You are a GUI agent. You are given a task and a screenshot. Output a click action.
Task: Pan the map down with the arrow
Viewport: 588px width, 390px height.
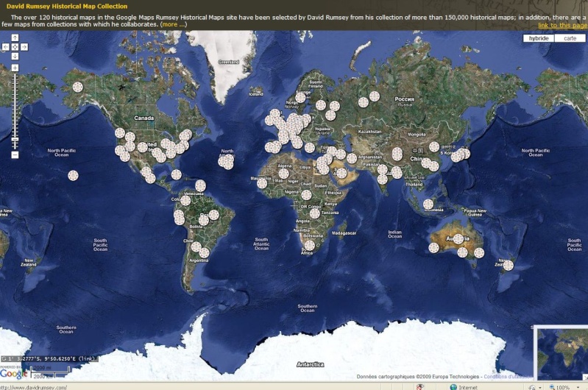[15, 56]
